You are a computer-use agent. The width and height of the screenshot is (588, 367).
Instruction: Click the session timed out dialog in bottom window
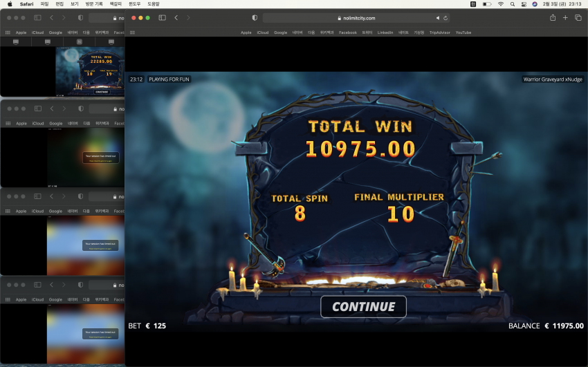[100, 334]
